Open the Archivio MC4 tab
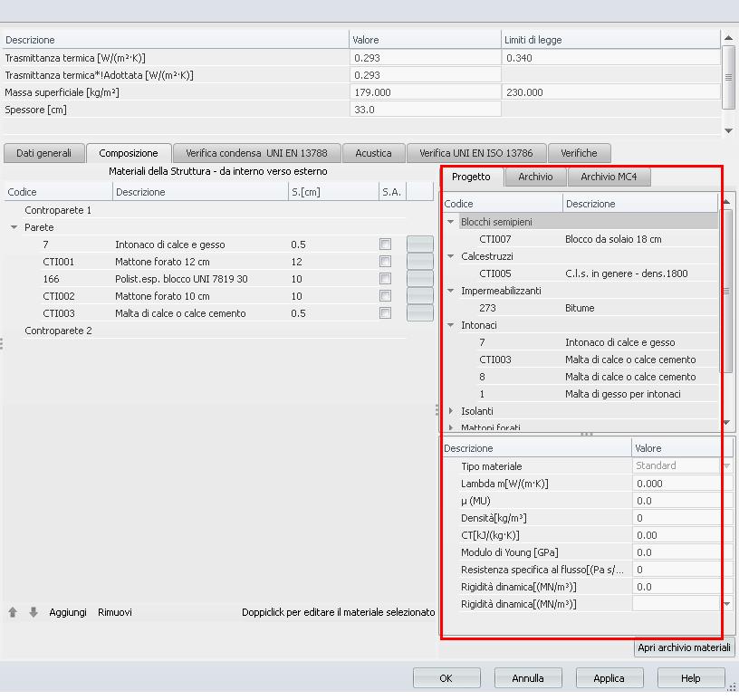The height and width of the screenshot is (700, 739). (610, 177)
